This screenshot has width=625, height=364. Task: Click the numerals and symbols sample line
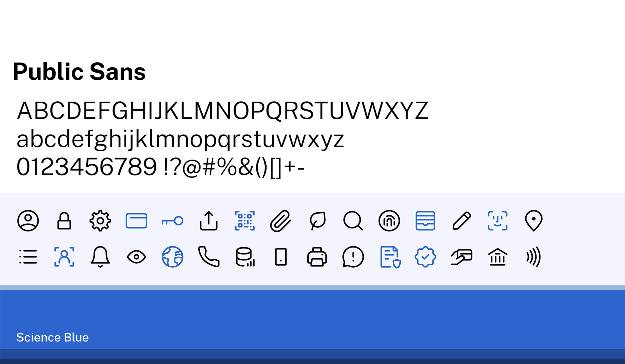click(160, 167)
